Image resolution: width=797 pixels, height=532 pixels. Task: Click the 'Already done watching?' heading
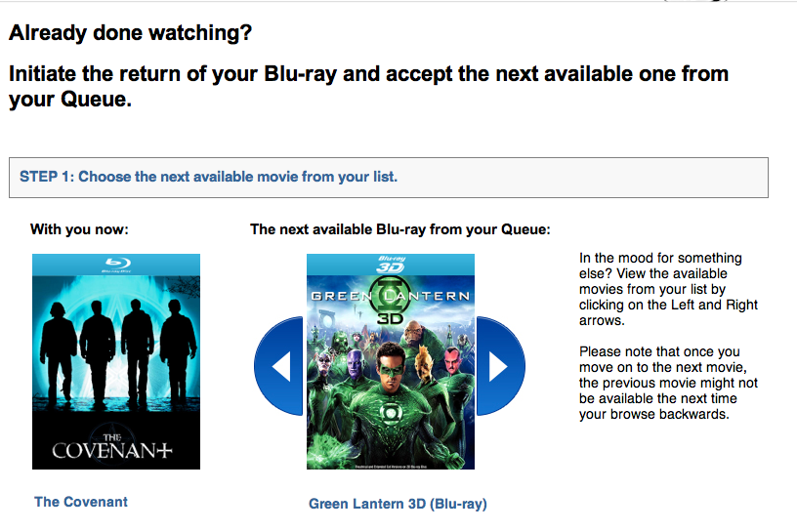click(x=131, y=33)
